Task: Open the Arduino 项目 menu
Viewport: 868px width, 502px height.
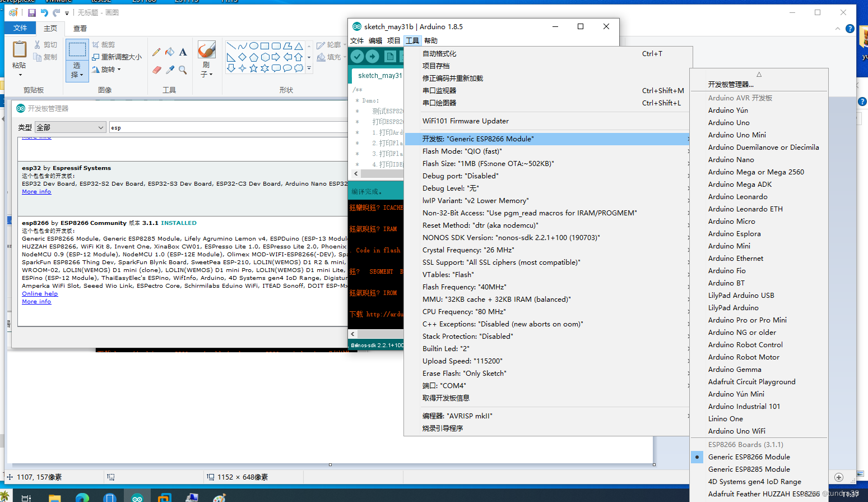Action: click(x=394, y=40)
